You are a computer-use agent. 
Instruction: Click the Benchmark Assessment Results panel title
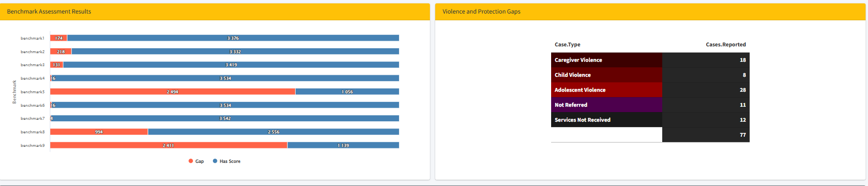[x=49, y=12]
